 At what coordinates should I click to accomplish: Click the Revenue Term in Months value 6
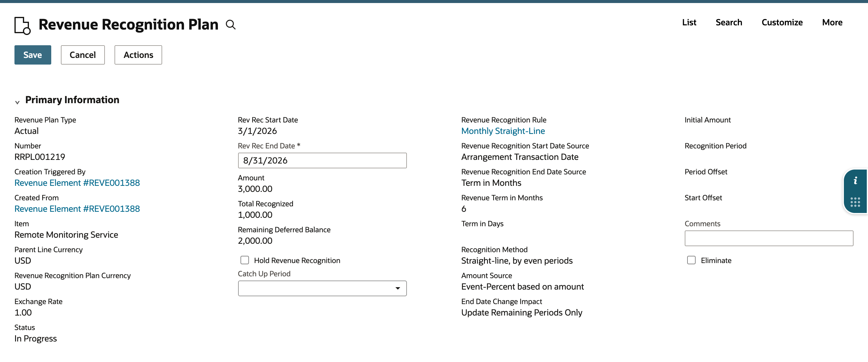(x=464, y=209)
